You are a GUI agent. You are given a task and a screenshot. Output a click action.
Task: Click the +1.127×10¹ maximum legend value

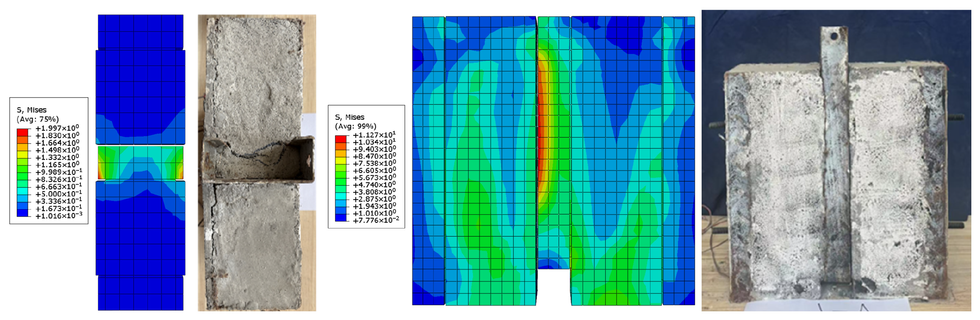[374, 135]
